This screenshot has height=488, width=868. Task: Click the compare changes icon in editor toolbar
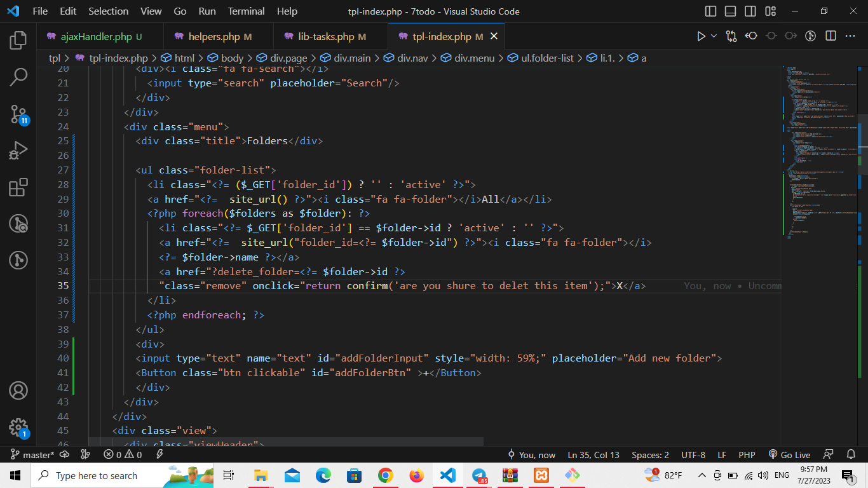[x=731, y=36]
